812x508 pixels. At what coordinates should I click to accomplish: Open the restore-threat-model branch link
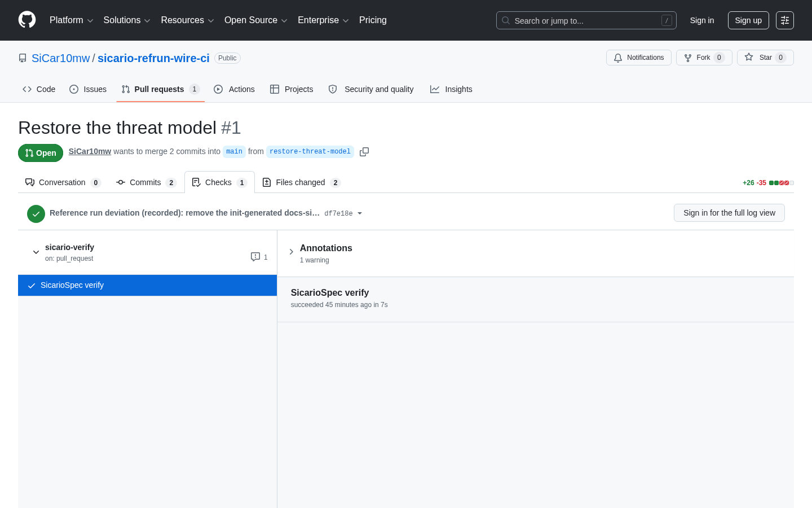[x=310, y=151]
